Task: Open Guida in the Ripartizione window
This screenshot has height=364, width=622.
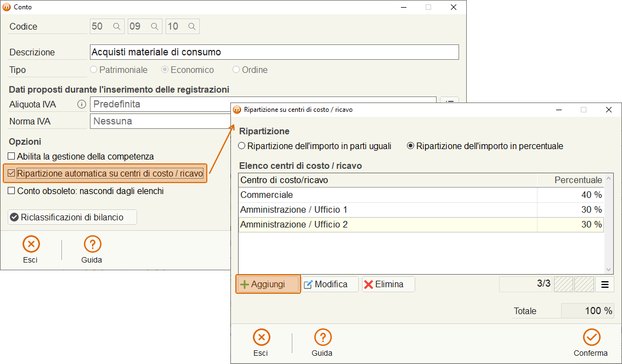Action: point(322,343)
